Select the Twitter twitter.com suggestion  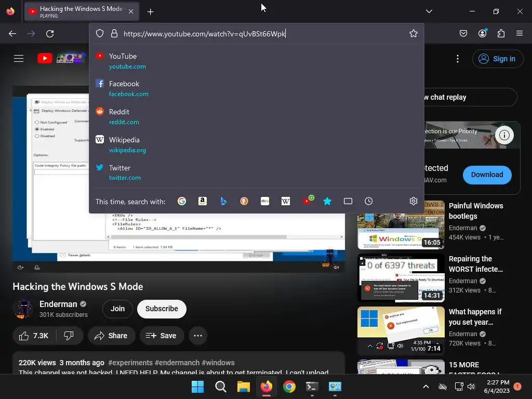(257, 172)
